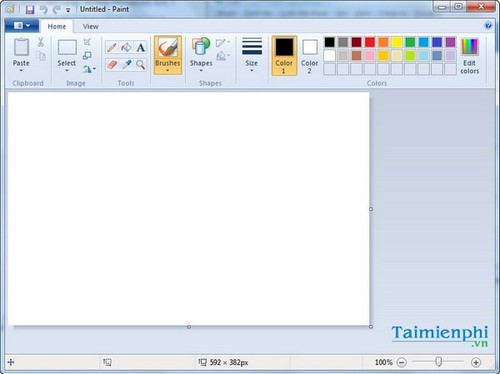Pick the lime green color swatch
The width and height of the screenshot is (500, 374).
tap(410, 55)
